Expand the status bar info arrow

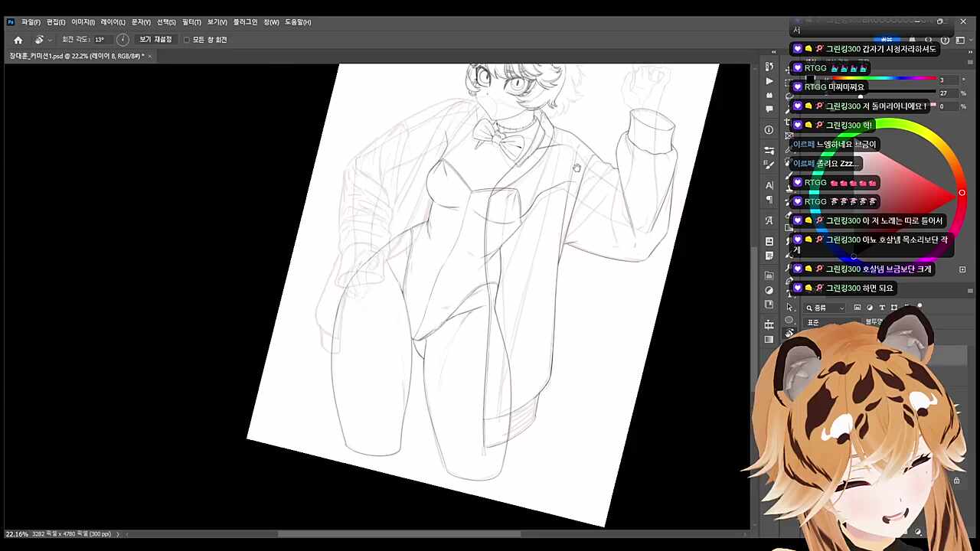(118, 534)
